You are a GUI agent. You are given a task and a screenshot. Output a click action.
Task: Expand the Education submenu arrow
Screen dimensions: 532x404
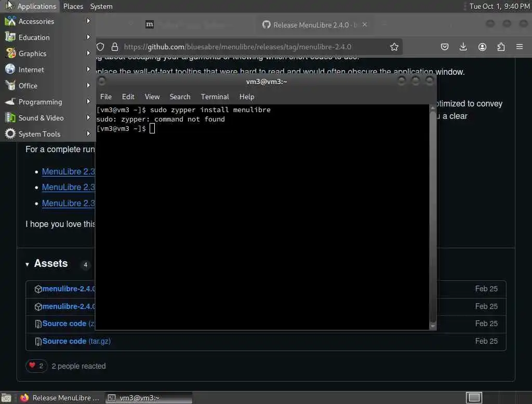click(88, 37)
